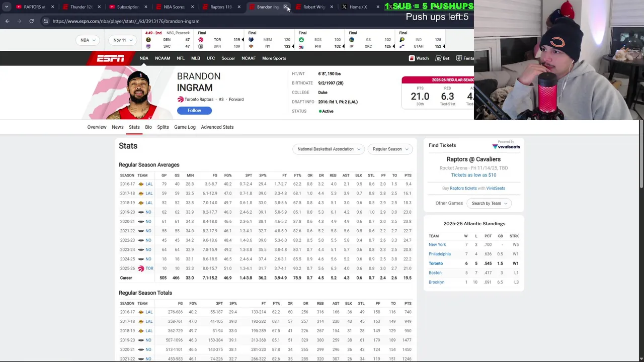
Task: Switch to the News player tab
Action: coord(118,127)
